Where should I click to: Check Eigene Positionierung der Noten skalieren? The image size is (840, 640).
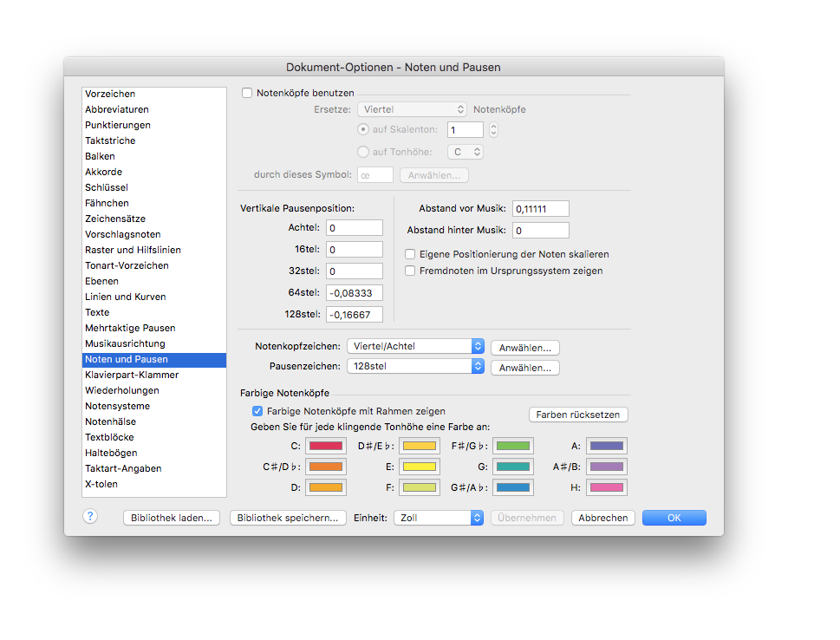[x=410, y=254]
